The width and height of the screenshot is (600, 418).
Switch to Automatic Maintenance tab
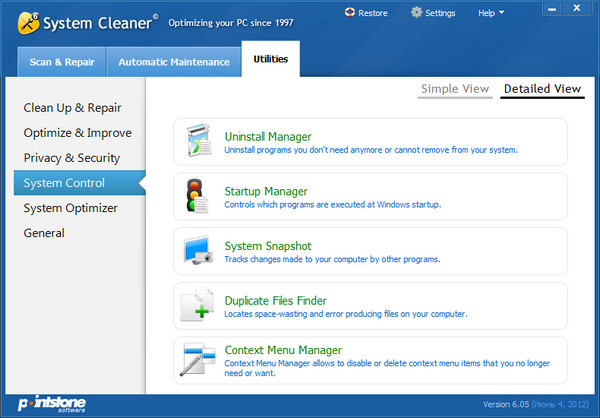[174, 62]
